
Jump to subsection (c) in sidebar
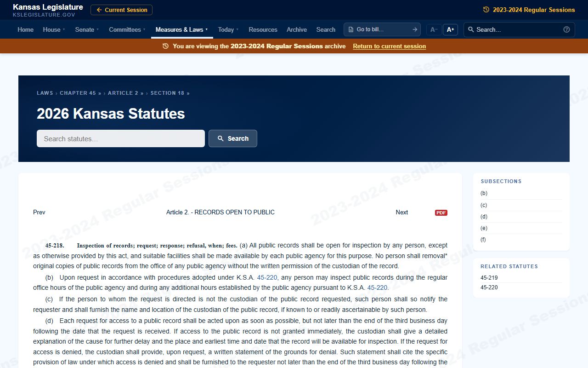521,205
